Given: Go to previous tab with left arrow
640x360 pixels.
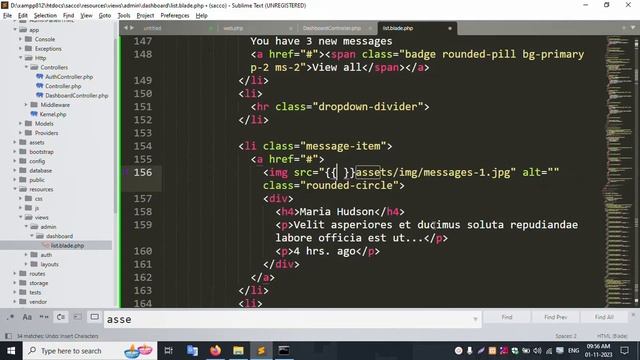Looking at the screenshot, I should click(x=126, y=28).
